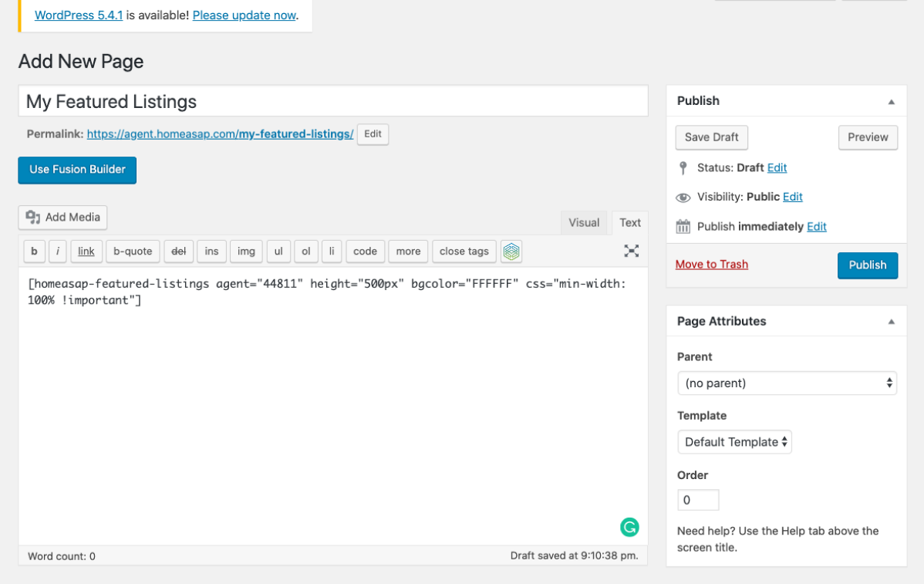This screenshot has width=924, height=584.
Task: Click the 'Add New Page' heading
Action: coord(81,61)
